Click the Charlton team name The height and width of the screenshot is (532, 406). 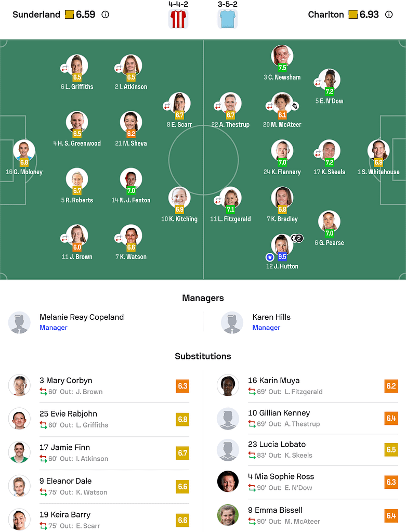326,15
